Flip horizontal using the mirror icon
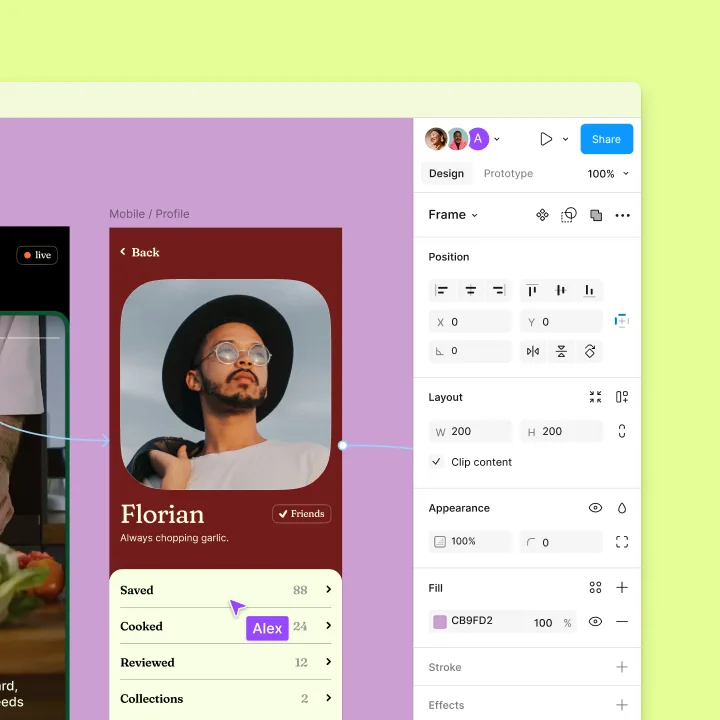Screen dimensions: 720x720 point(533,352)
